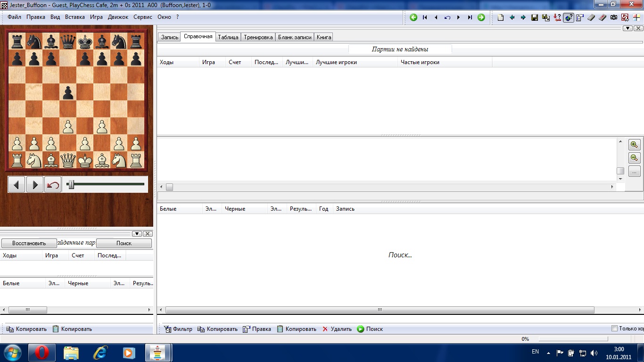Click the zoom-out magnifier icon
The image size is (644, 362).
coord(634,158)
